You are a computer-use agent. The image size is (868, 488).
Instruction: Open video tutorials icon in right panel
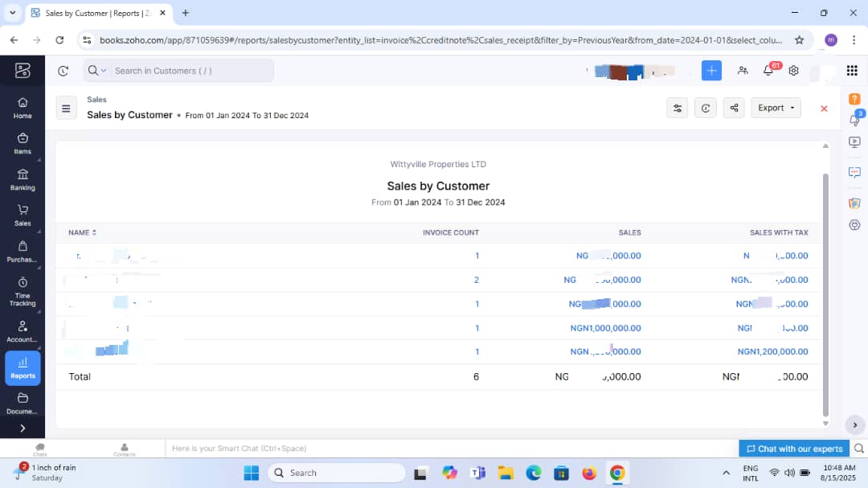tap(854, 142)
